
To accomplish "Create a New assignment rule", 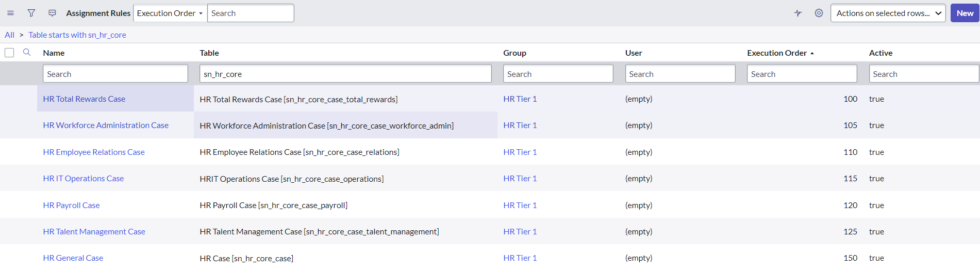I will (965, 13).
